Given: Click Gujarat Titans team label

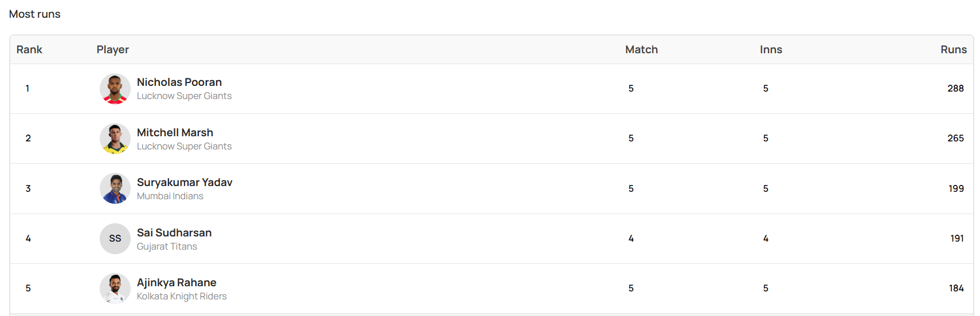Looking at the screenshot, I should coord(167,246).
